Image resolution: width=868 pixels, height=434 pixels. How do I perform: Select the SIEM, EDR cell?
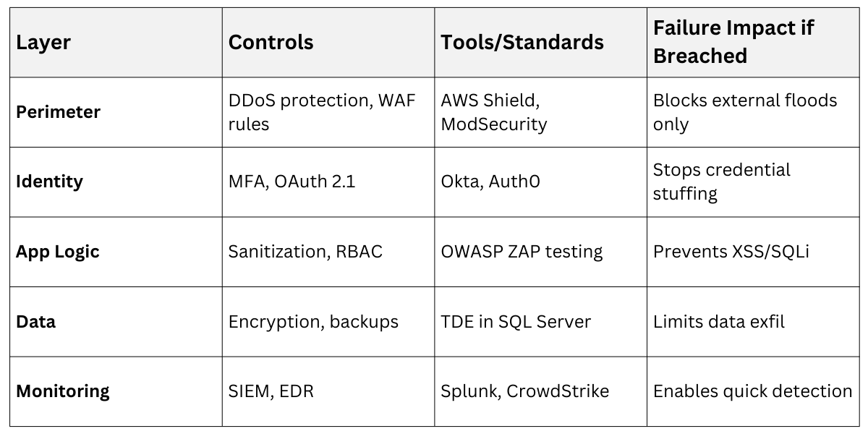271,391
